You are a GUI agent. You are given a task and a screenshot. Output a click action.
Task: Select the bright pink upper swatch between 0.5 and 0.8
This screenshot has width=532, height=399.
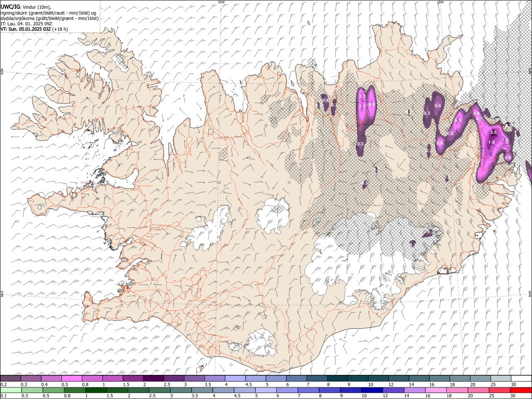coord(72,378)
